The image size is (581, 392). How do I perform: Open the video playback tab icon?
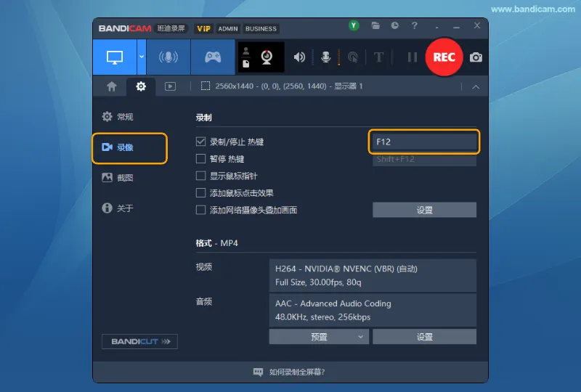(x=170, y=86)
